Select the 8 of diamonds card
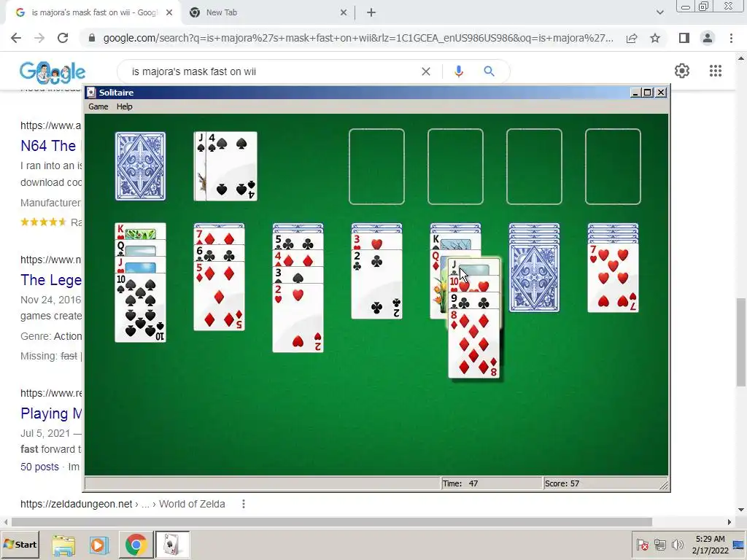This screenshot has height=560, width=747. pyautogui.click(x=474, y=344)
